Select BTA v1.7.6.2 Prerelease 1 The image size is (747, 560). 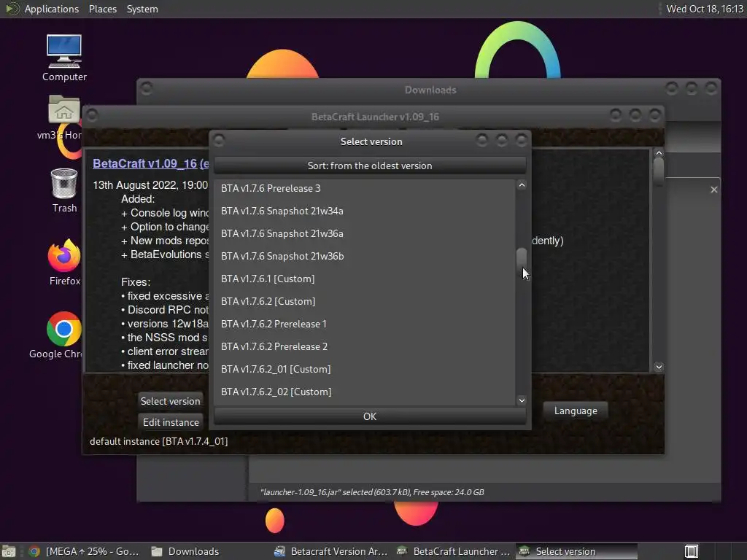point(365,324)
